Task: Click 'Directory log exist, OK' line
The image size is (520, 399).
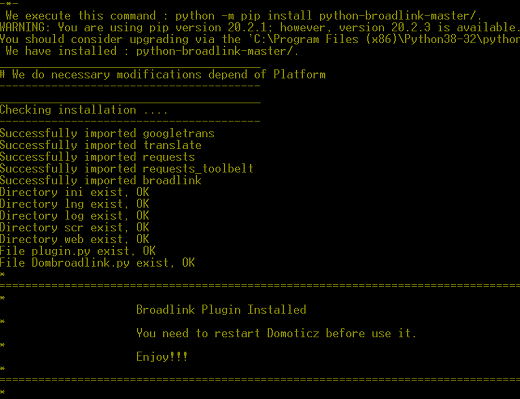Action: pyautogui.click(x=75, y=216)
